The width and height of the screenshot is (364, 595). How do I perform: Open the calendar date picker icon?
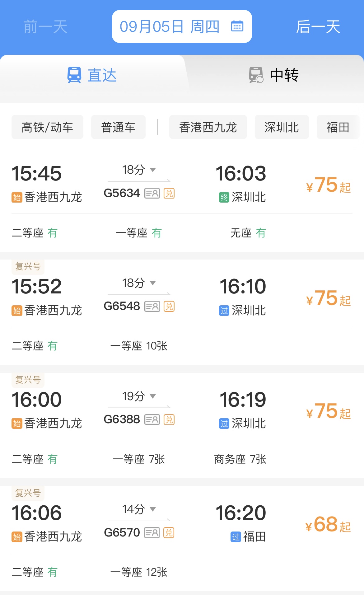tap(237, 26)
